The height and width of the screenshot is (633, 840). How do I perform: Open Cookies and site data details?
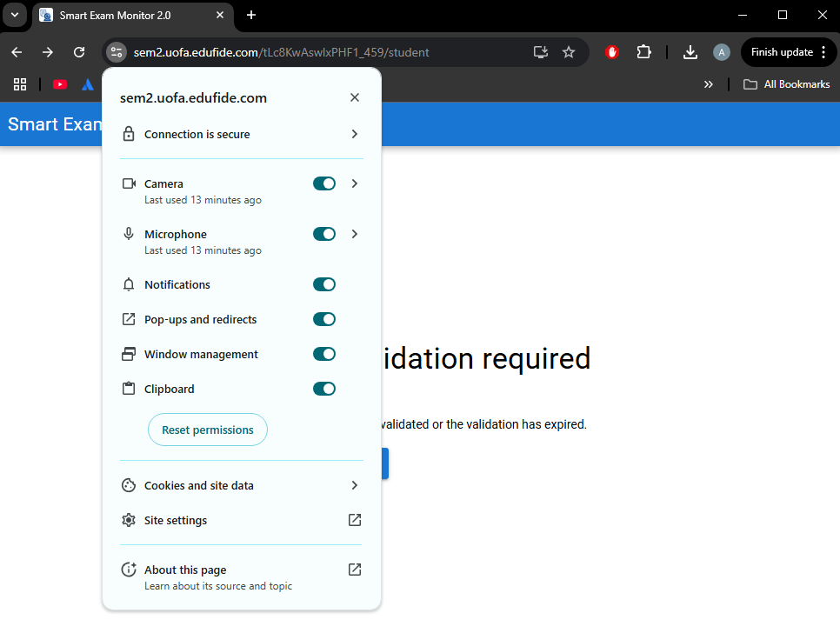click(x=240, y=485)
